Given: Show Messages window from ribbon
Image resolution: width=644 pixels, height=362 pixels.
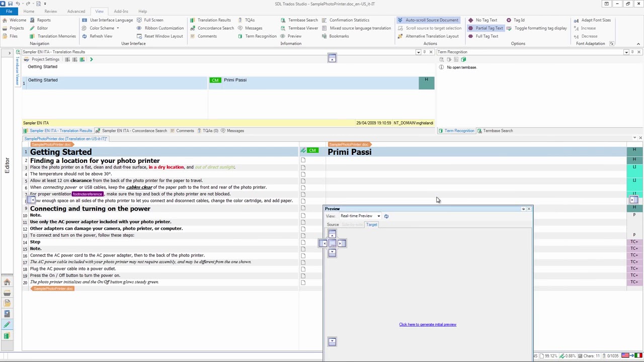Looking at the screenshot, I should point(250,28).
